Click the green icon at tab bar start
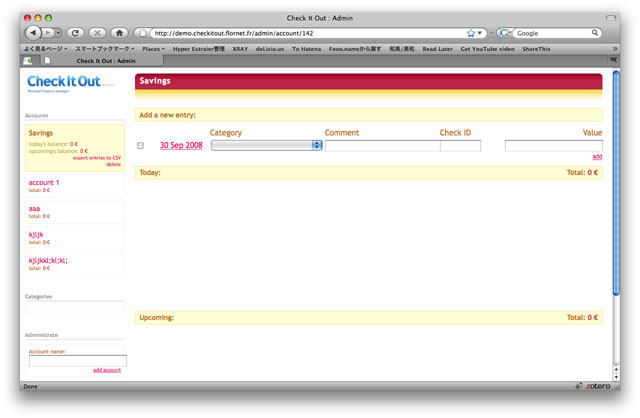This screenshot has width=640, height=418. coord(28,61)
